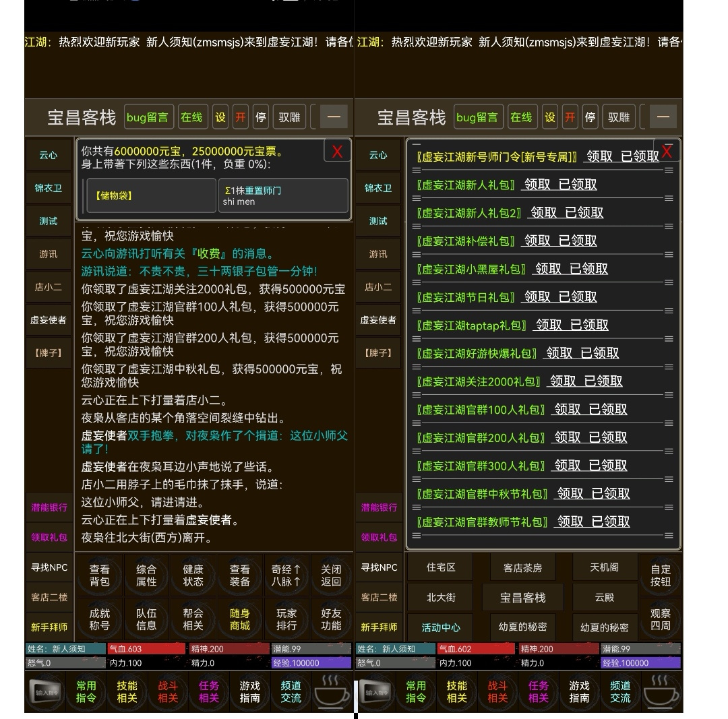
Task: Claim 虚妄江湖taptap礼包 via 领取
Action: tap(549, 325)
